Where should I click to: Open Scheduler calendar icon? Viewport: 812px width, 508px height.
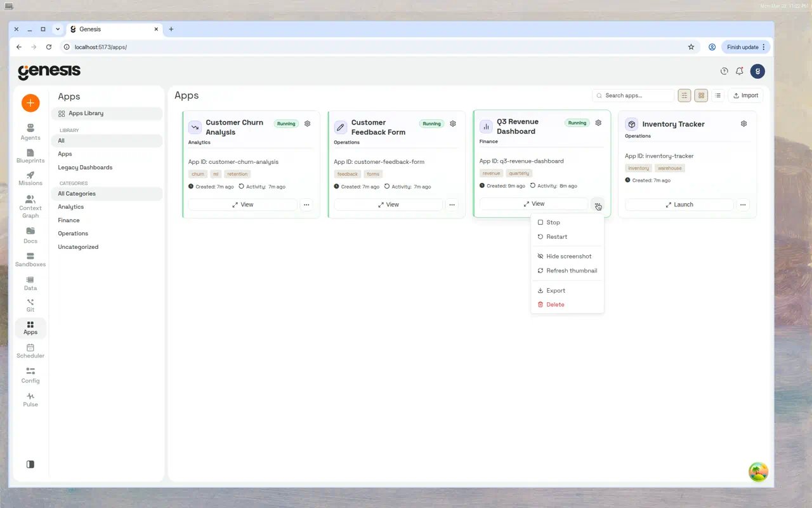30,351
